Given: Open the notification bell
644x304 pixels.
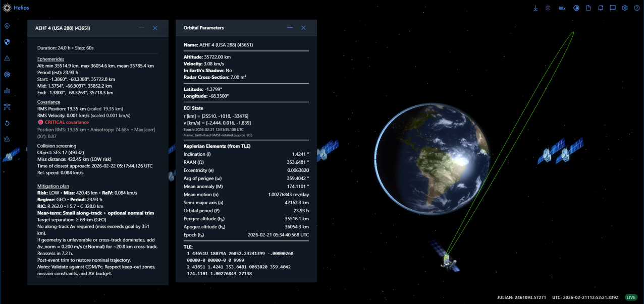Looking at the screenshot, I should [601, 8].
